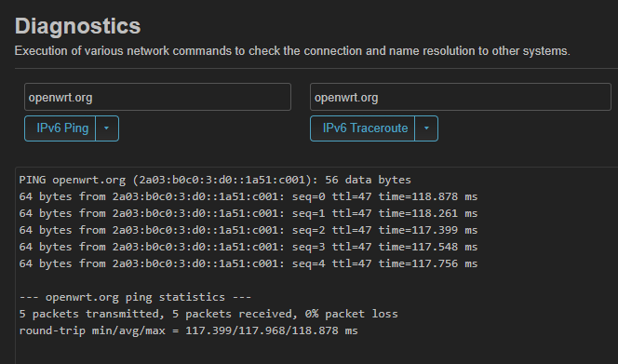Click the Diagnostics page heading
The width and height of the screenshot is (618, 364).
coord(77,26)
